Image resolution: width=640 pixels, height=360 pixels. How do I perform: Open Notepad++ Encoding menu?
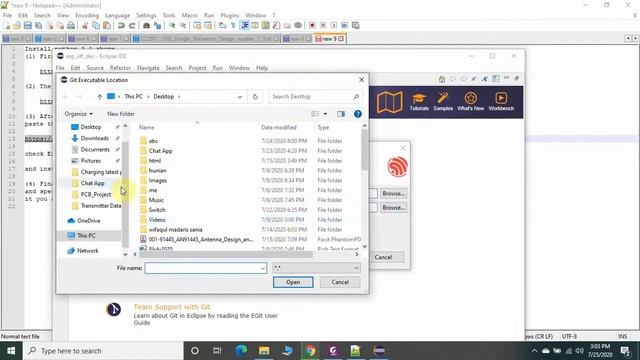[87, 16]
